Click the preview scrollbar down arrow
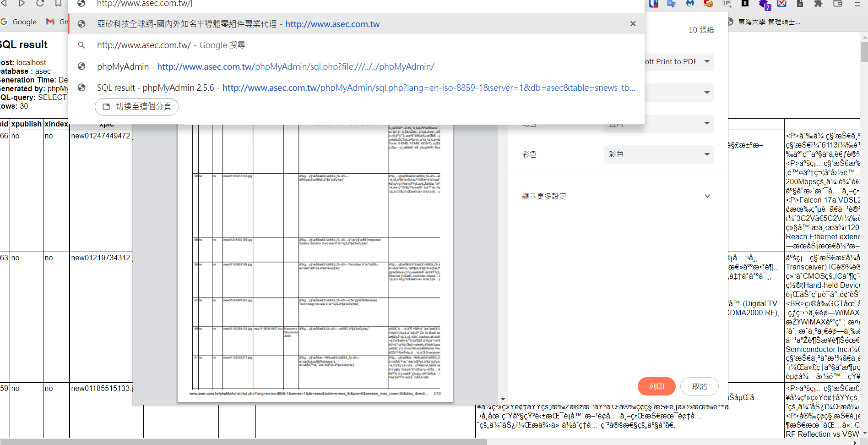 (x=503, y=399)
